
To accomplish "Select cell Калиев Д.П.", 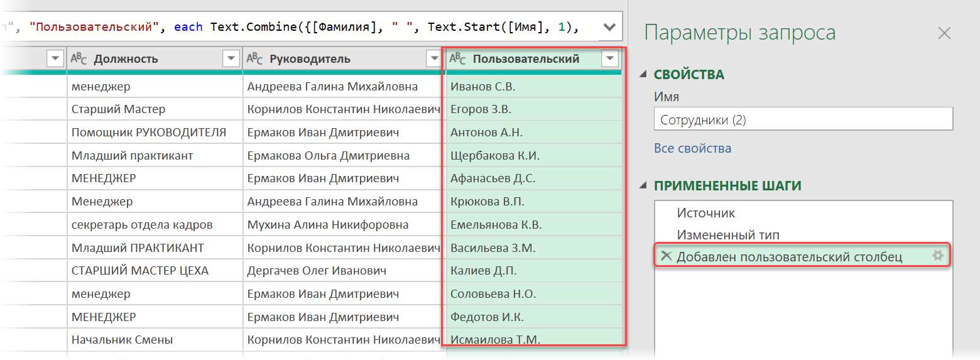I will point(534,270).
